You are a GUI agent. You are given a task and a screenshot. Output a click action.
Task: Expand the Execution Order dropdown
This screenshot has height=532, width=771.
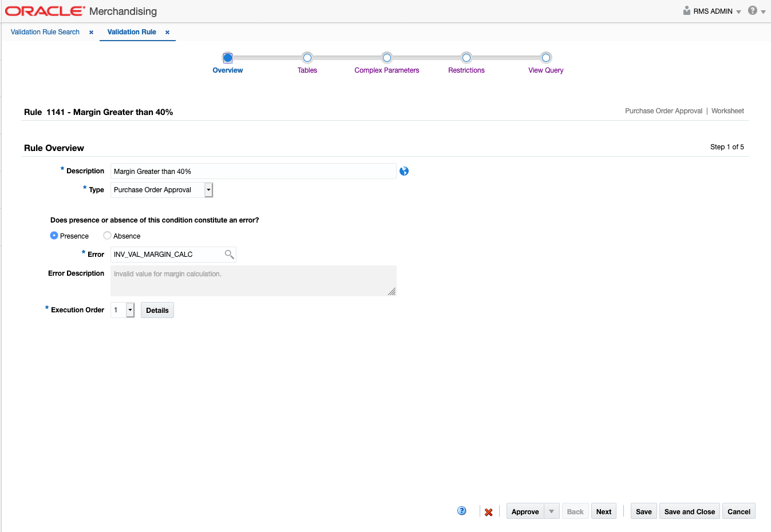click(129, 309)
